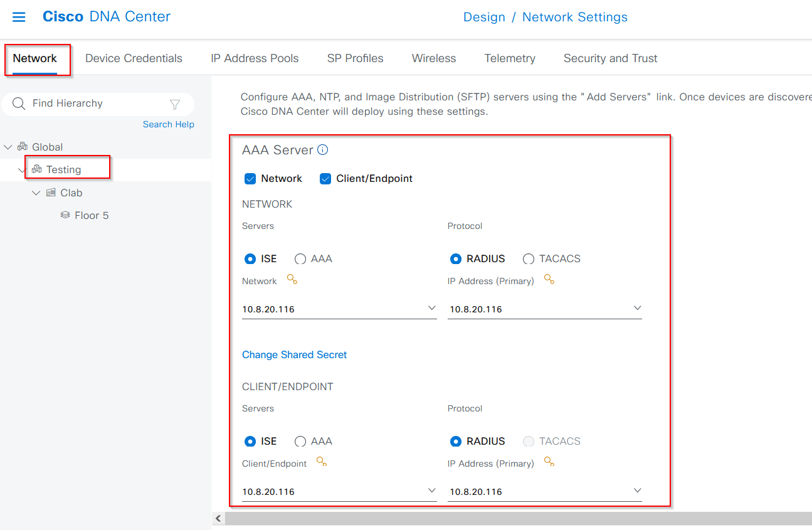
Task: Switch to the Network tab
Action: [34, 58]
